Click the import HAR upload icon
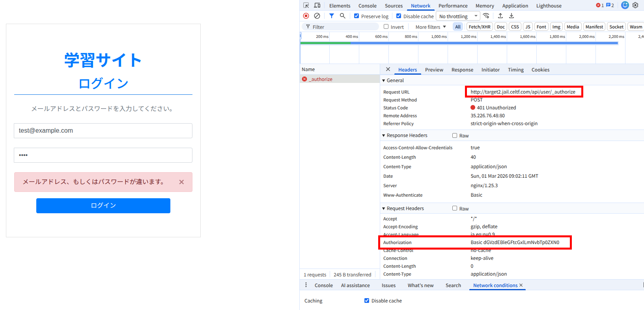The height and width of the screenshot is (310, 644). tap(500, 16)
